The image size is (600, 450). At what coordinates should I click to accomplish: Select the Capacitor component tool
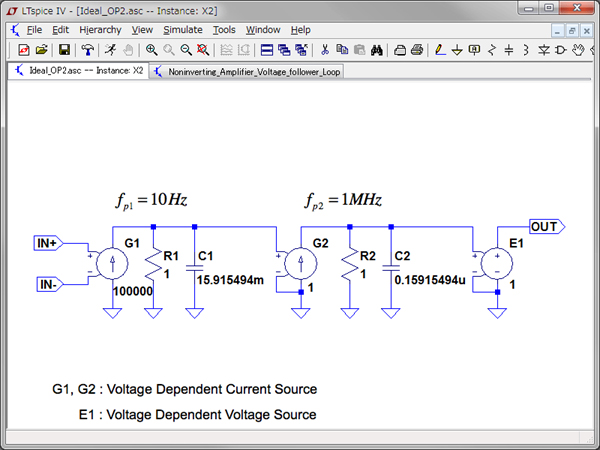[x=508, y=49]
